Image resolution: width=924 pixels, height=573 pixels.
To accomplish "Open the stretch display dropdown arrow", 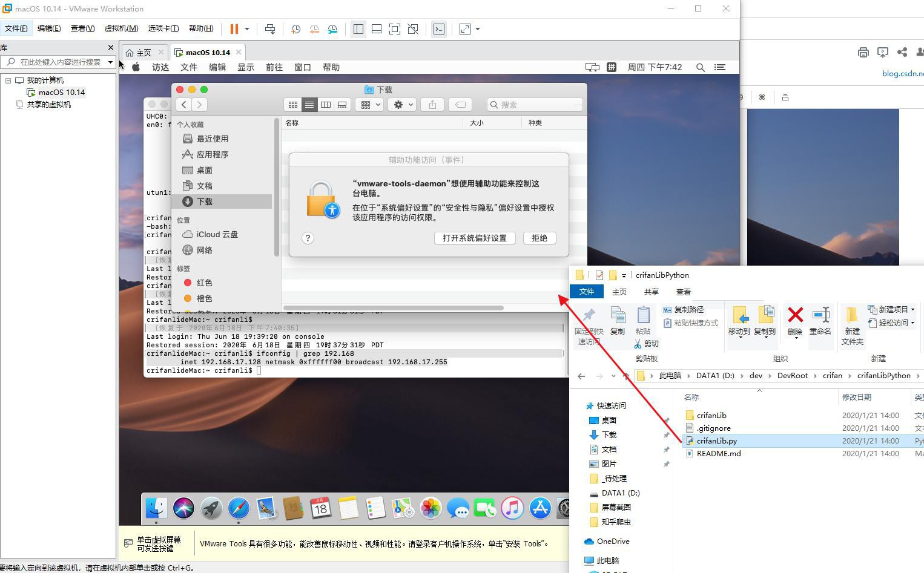I will click(478, 28).
